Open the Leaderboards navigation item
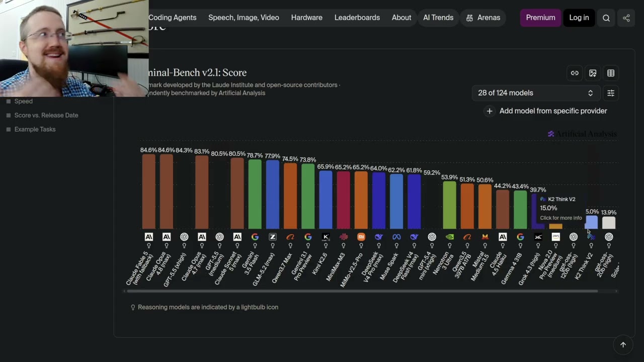Image resolution: width=644 pixels, height=362 pixels. coord(357,18)
